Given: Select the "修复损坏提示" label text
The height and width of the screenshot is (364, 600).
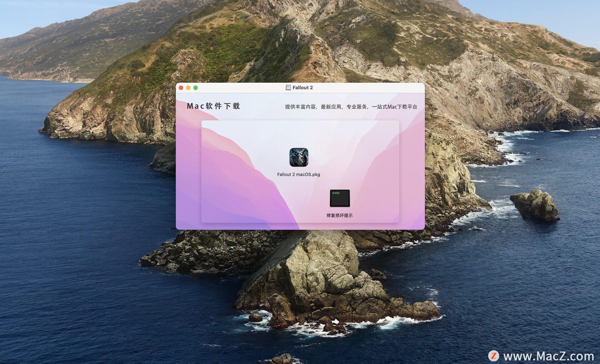Looking at the screenshot, I should 339,215.
